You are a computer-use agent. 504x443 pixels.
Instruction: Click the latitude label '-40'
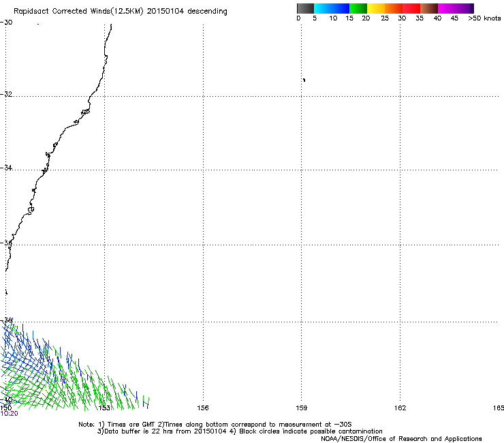tap(6, 399)
